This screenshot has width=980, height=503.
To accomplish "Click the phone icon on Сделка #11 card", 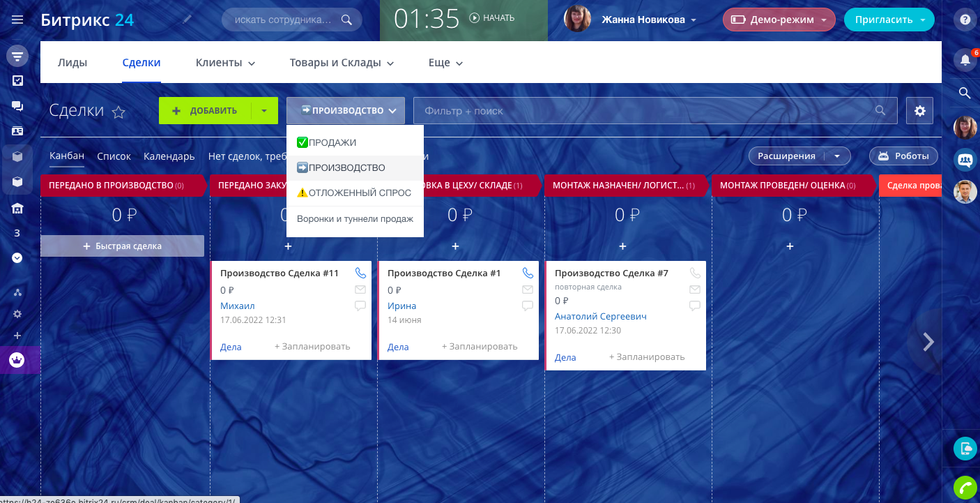I will (360, 273).
